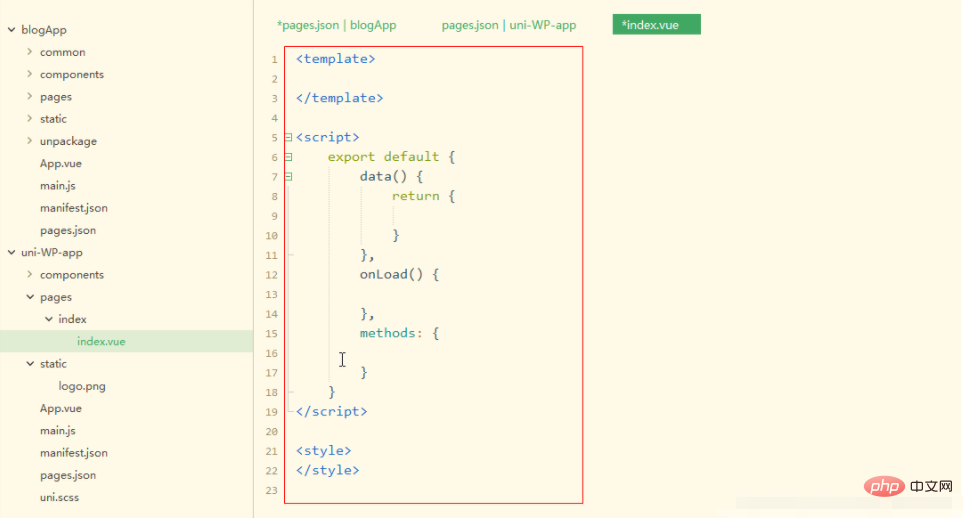This screenshot has height=519, width=963.
Task: Select the *index.vue tab
Action: coord(657,25)
